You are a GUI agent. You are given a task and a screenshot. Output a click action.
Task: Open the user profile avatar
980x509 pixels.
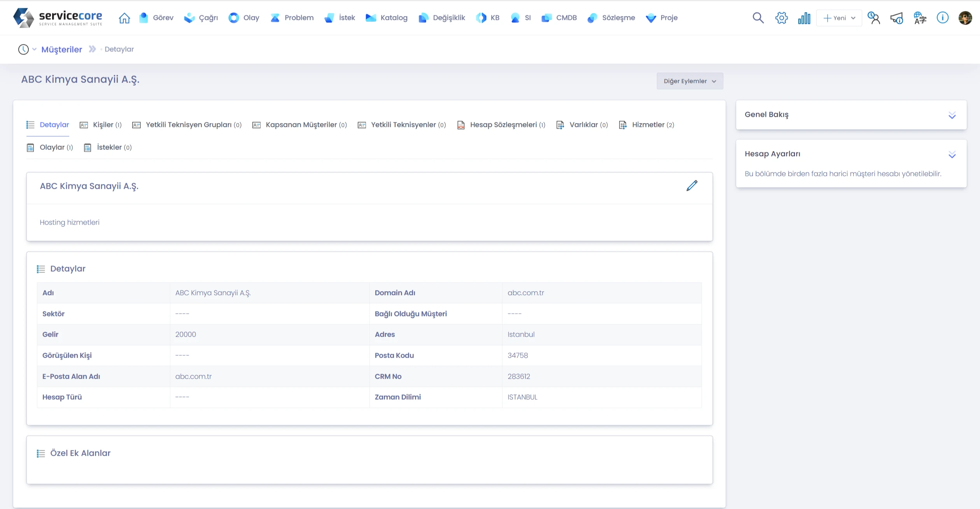965,18
